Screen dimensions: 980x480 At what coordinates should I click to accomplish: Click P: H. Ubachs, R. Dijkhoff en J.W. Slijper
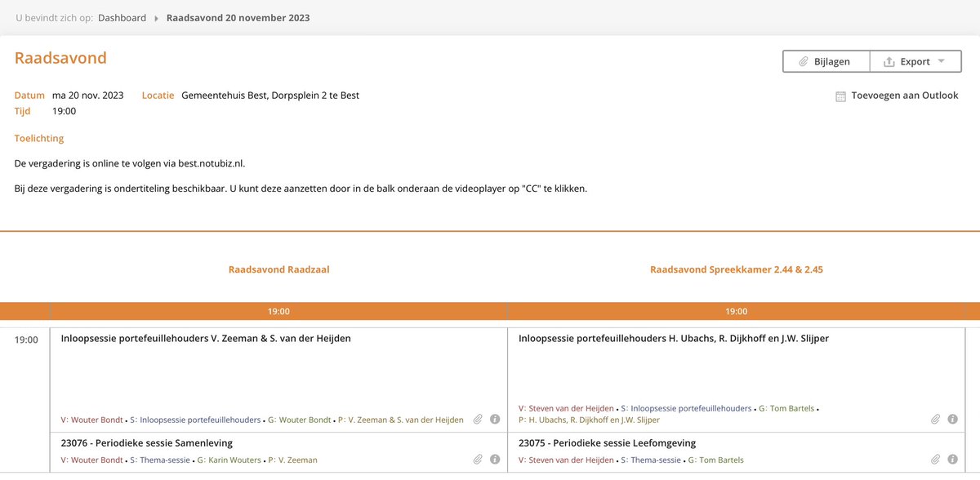(x=589, y=420)
